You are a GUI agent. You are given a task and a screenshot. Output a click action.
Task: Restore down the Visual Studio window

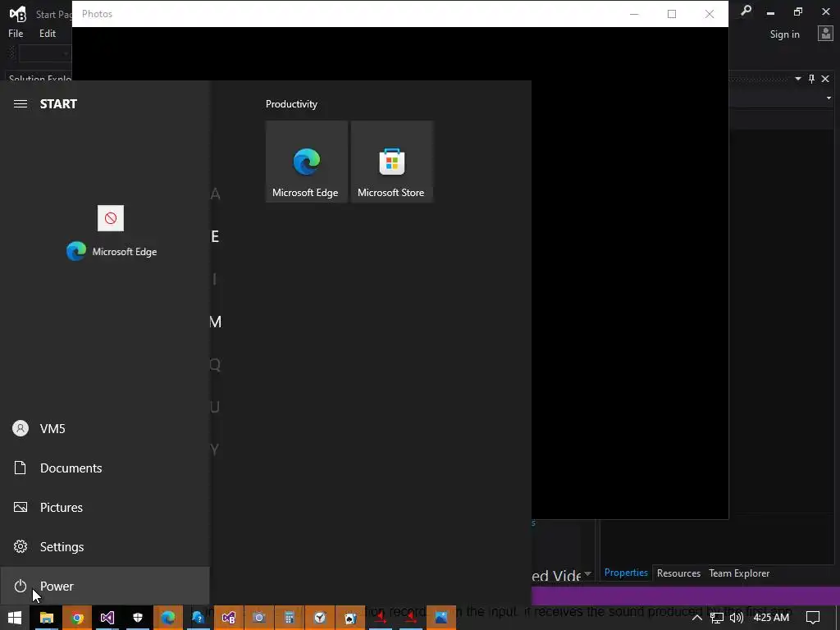[798, 11]
